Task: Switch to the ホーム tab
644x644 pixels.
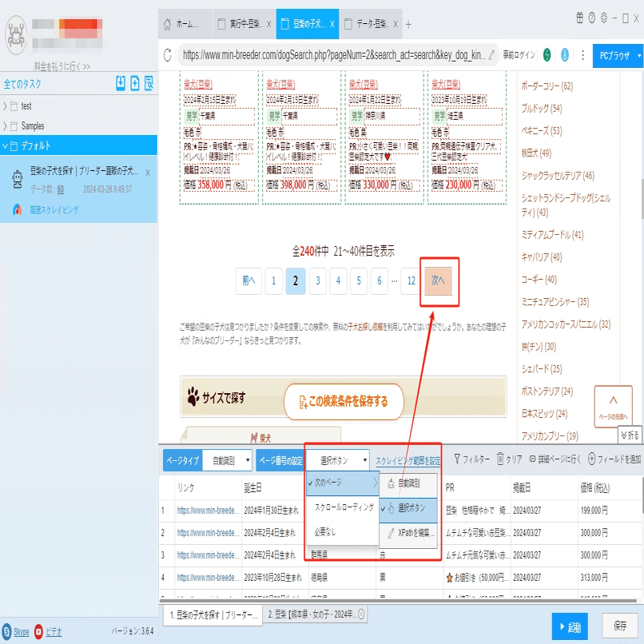Action: point(185,24)
